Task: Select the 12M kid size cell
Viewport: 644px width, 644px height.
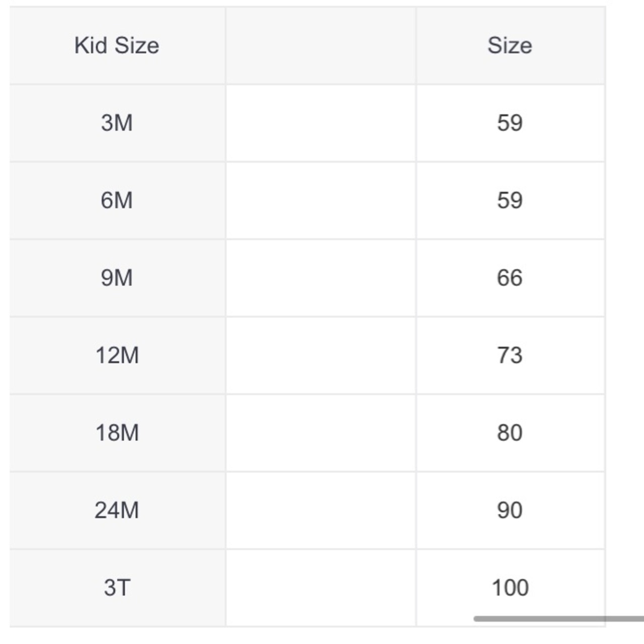Action: [x=117, y=356]
